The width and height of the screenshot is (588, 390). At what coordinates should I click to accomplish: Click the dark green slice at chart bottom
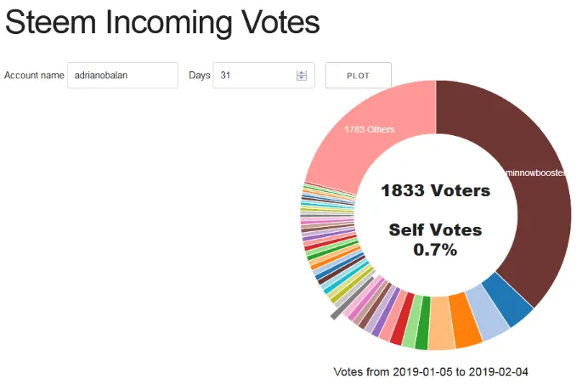[x=422, y=323]
